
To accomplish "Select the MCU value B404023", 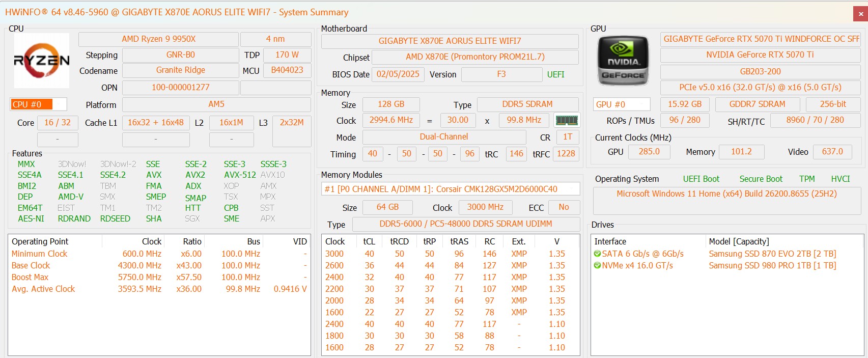I will coord(287,70).
